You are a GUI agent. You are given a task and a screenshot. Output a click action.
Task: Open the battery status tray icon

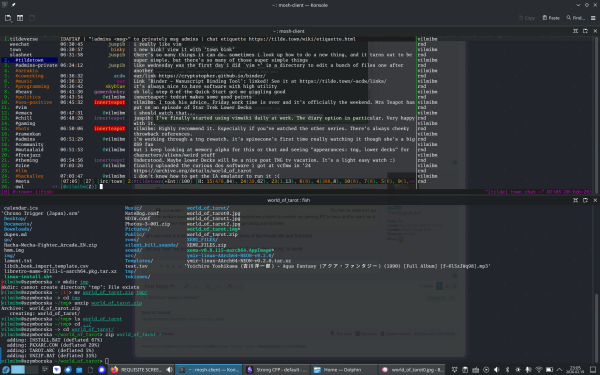tap(549, 370)
